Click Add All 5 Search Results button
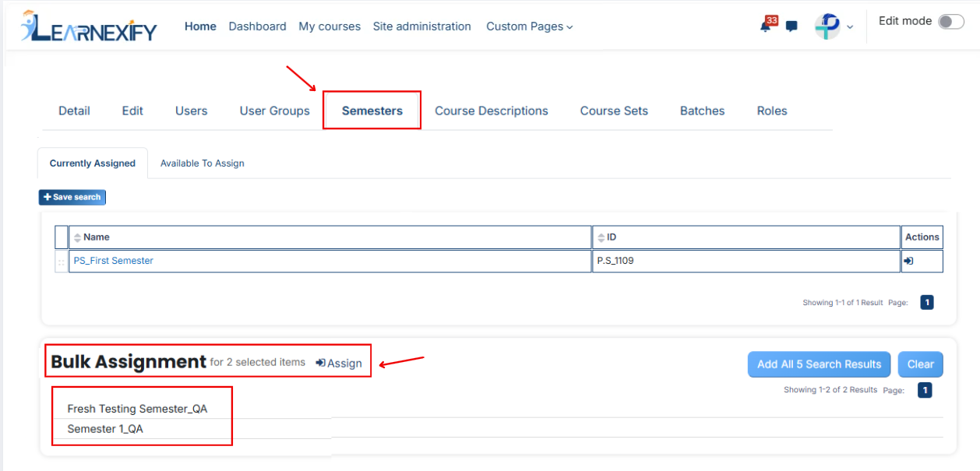This screenshot has height=471, width=980. point(820,364)
